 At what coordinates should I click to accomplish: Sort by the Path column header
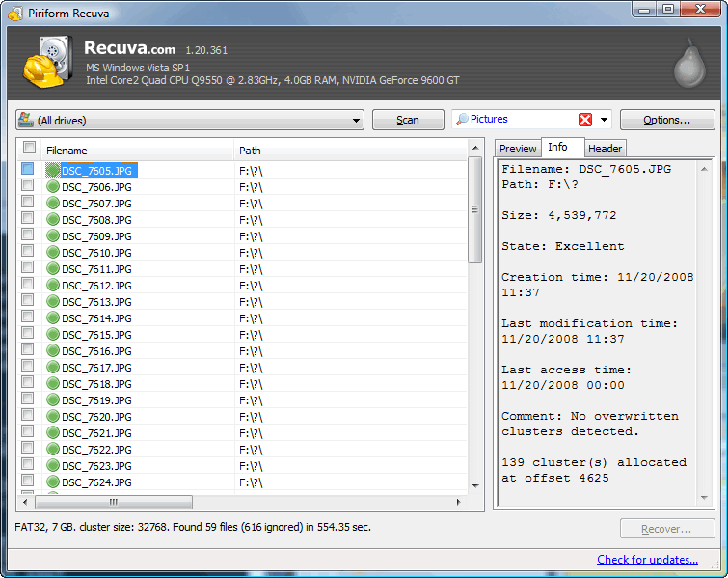351,151
